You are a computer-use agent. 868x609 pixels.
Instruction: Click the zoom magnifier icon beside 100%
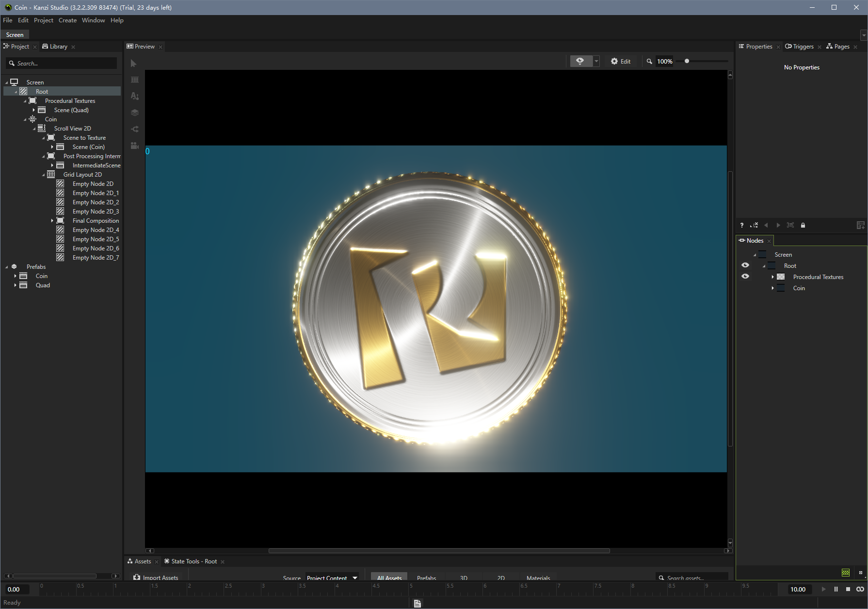click(649, 62)
